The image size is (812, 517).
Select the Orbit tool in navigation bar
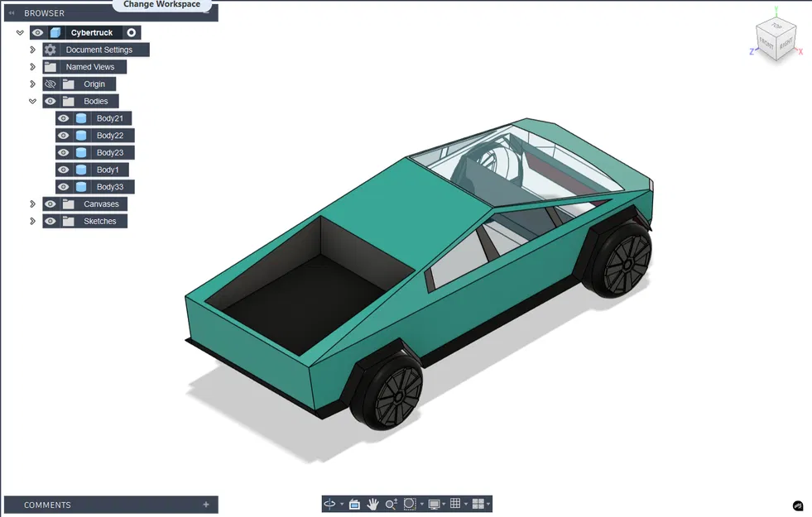330,504
